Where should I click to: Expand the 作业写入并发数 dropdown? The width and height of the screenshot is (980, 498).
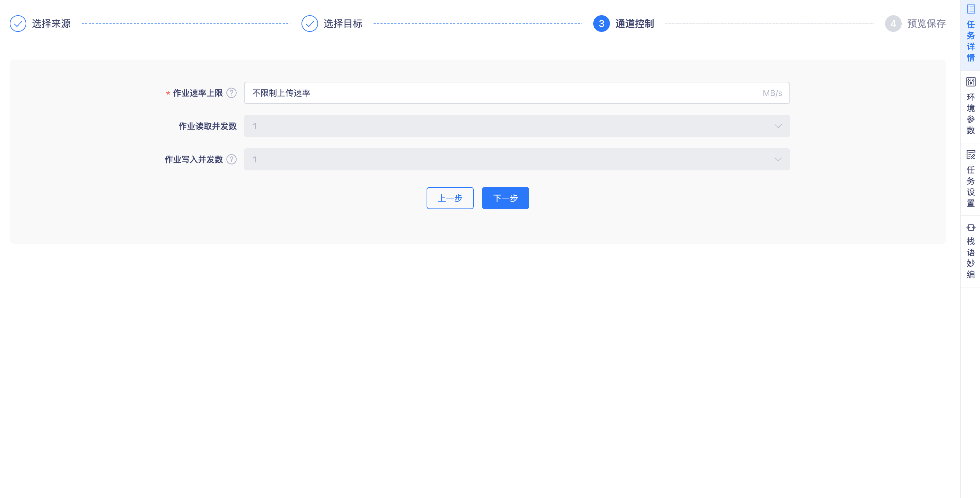tap(517, 159)
